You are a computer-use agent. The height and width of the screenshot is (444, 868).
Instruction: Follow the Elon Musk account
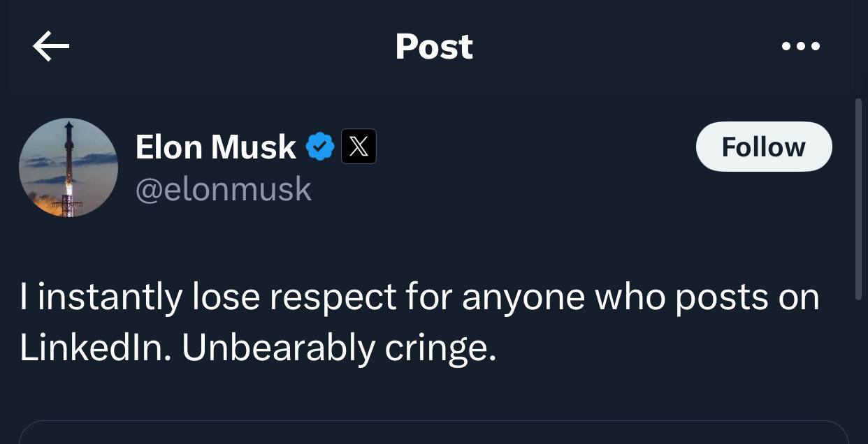[x=764, y=147]
